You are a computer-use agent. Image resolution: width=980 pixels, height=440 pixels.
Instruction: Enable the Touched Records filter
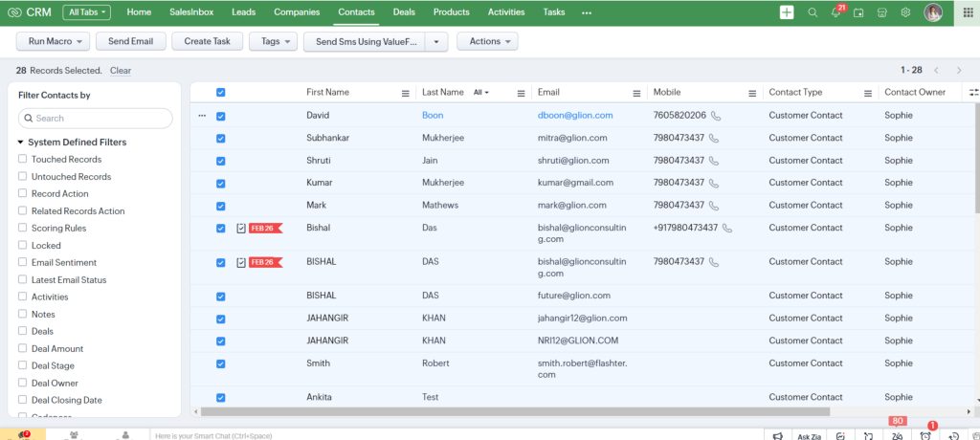point(23,160)
